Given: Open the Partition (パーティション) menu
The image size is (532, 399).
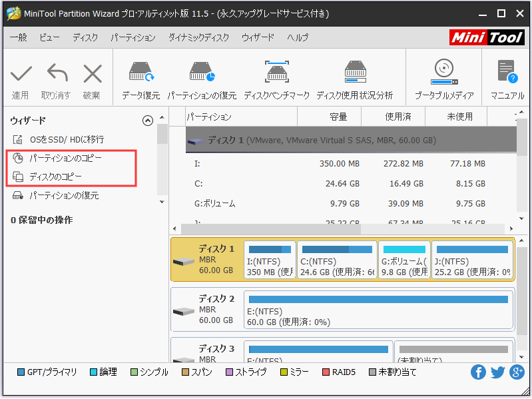Looking at the screenshot, I should tap(133, 37).
